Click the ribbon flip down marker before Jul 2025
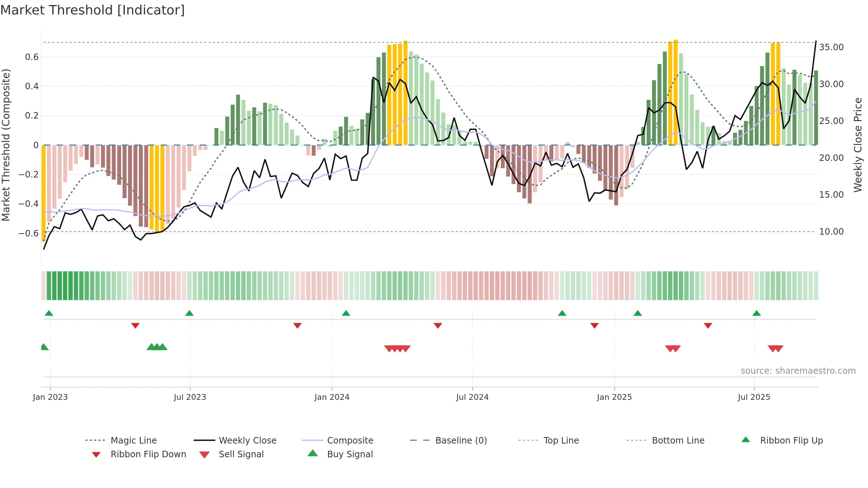Viewport: 868px width, 488px height. tap(708, 326)
